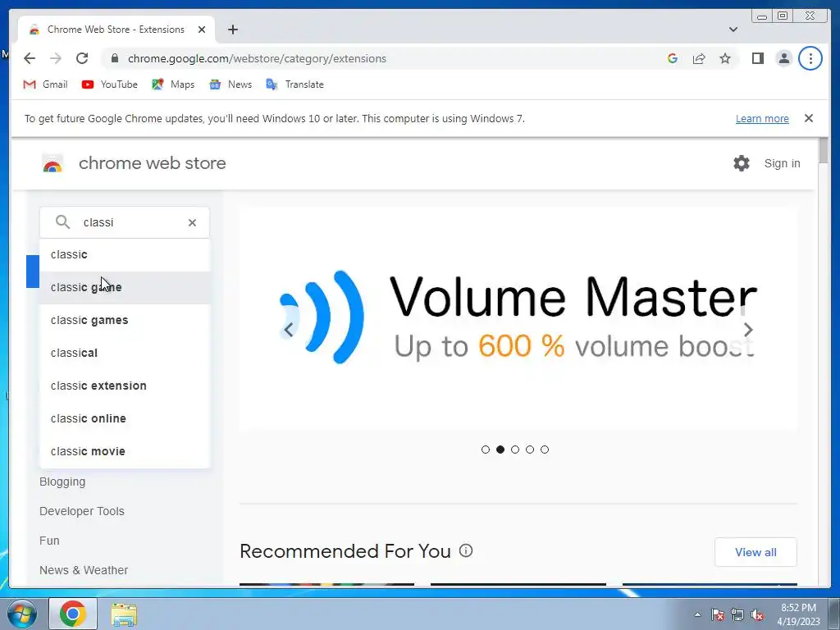Show hidden system tray icons
The width and height of the screenshot is (840, 630).
pos(697,614)
